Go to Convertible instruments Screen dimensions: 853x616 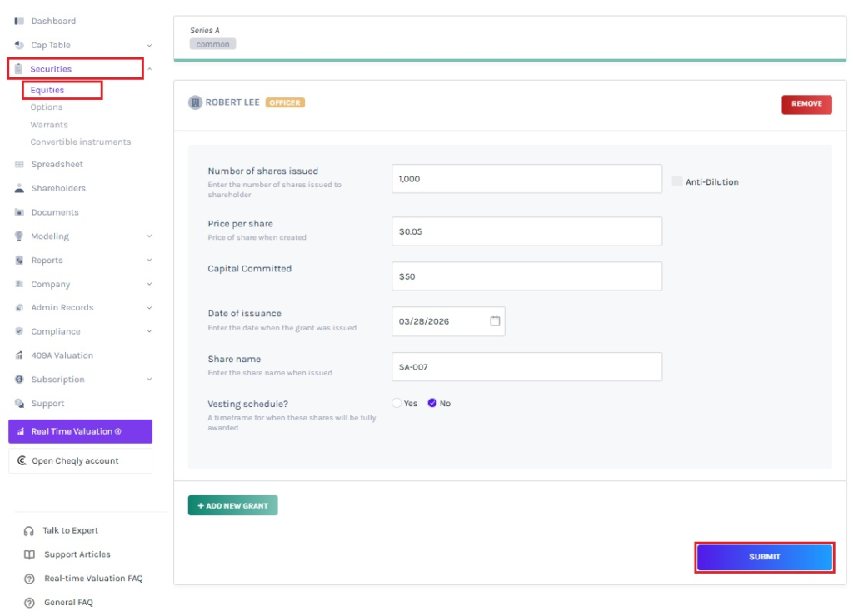click(x=81, y=142)
